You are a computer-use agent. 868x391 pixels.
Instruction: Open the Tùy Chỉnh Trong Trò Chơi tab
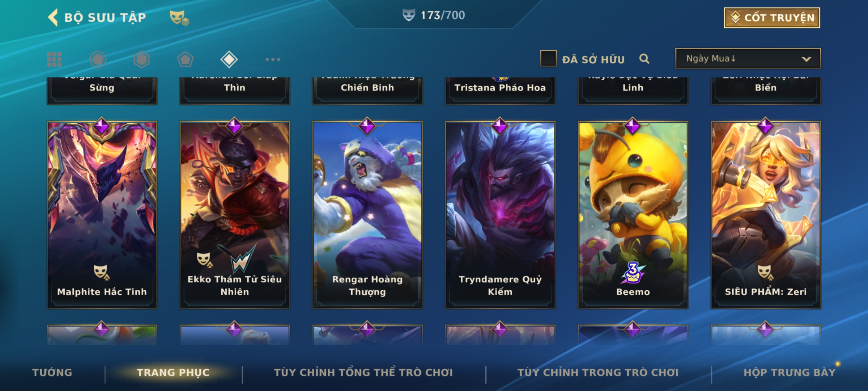click(x=598, y=373)
